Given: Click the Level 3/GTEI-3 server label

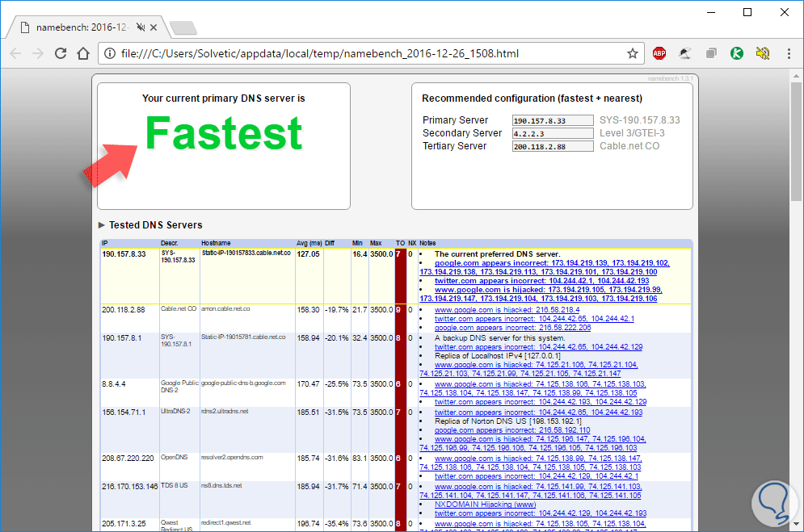Looking at the screenshot, I should [x=632, y=133].
